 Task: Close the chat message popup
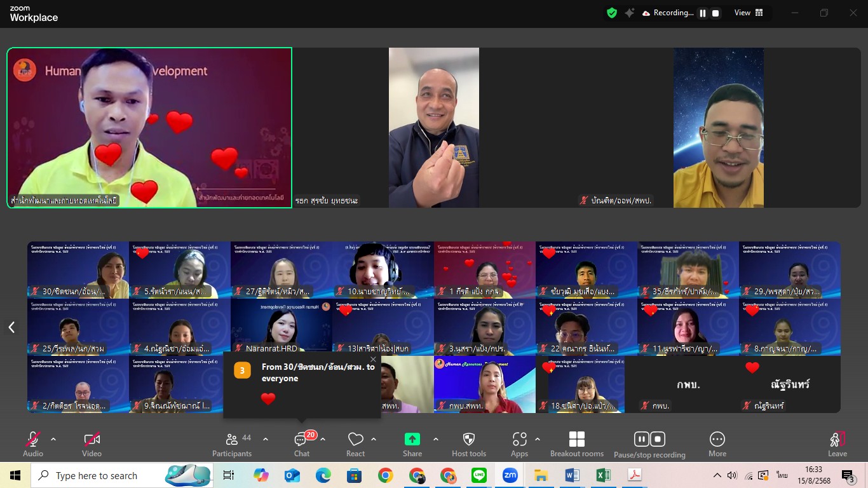373,360
